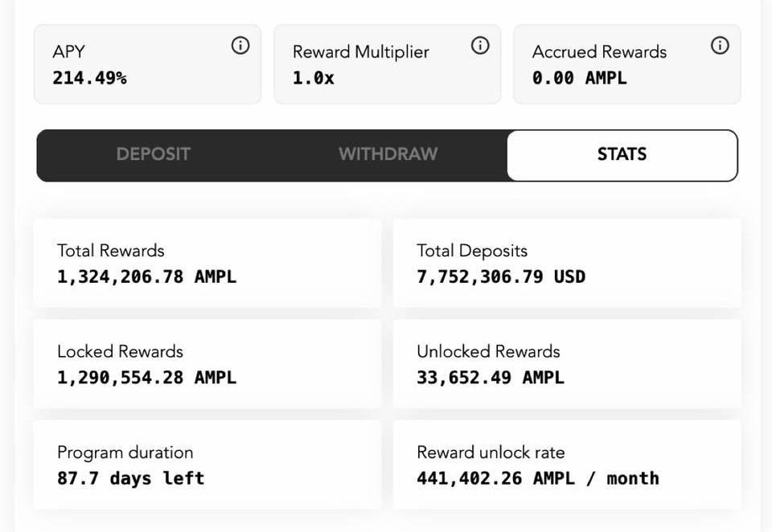The image size is (772, 532).
Task: Click the Program duration panel
Action: (x=207, y=465)
